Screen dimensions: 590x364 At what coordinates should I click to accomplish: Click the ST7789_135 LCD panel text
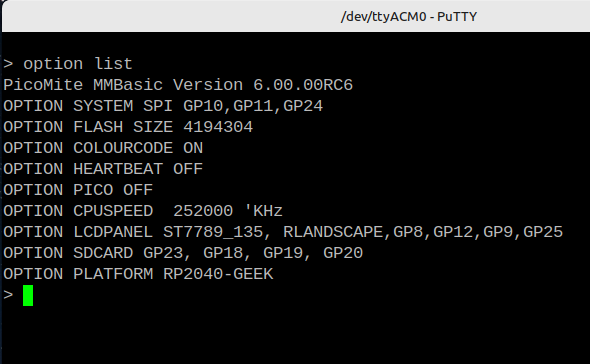[x=213, y=232]
